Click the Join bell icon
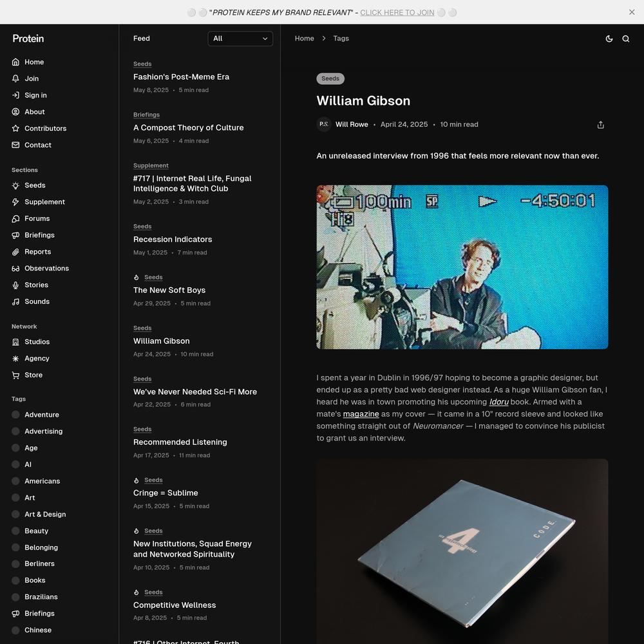The height and width of the screenshot is (644, 644). coord(15,79)
